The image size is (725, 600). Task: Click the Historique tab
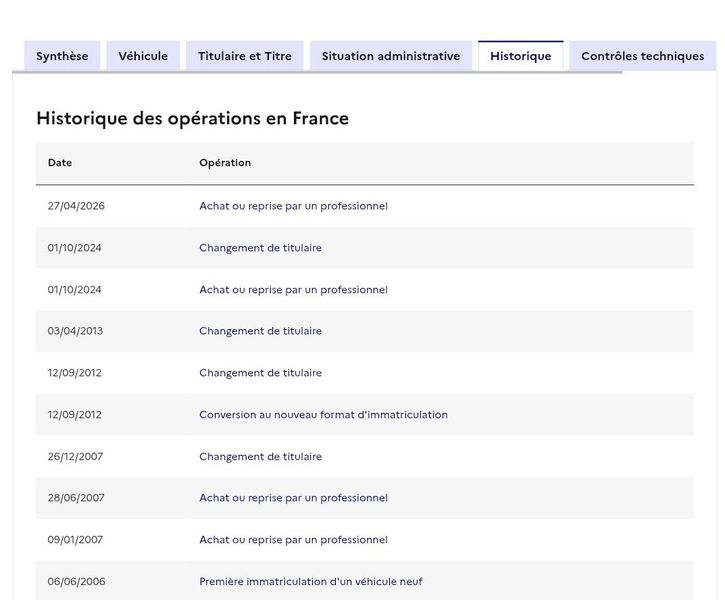click(x=521, y=56)
